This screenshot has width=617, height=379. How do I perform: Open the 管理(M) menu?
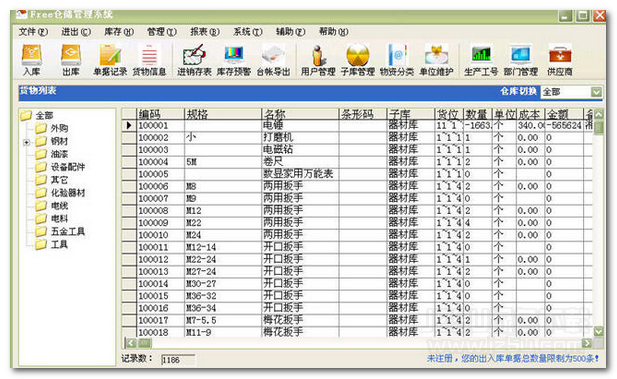pyautogui.click(x=162, y=32)
